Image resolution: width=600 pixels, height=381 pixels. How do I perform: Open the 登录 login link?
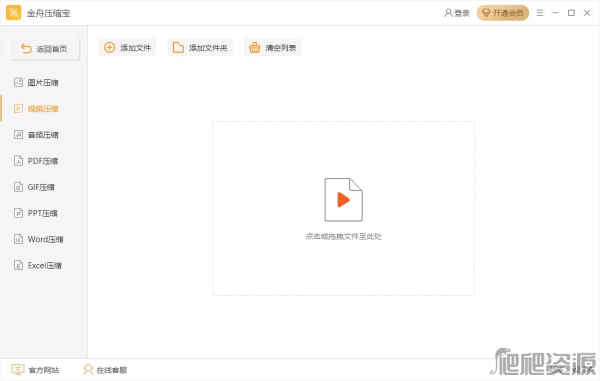tap(457, 13)
